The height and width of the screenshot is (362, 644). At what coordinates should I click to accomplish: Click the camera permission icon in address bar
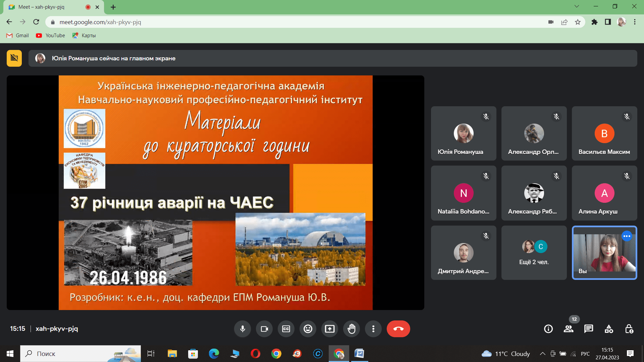tap(551, 22)
